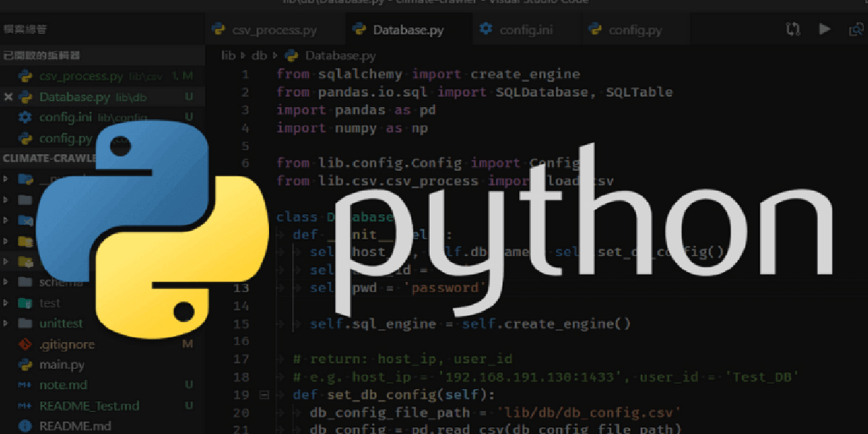This screenshot has width=868, height=434.
Task: Open README_Test.md in the explorer
Action: pyautogui.click(x=89, y=406)
